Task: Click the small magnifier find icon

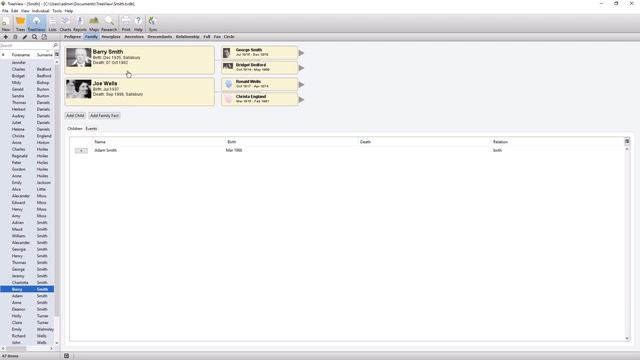Action: tap(35, 37)
